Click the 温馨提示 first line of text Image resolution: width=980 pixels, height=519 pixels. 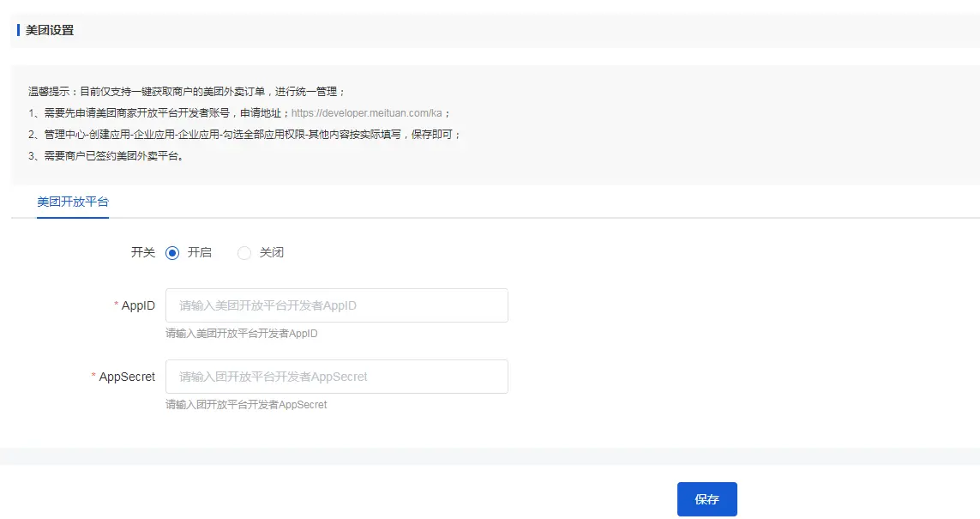(186, 92)
